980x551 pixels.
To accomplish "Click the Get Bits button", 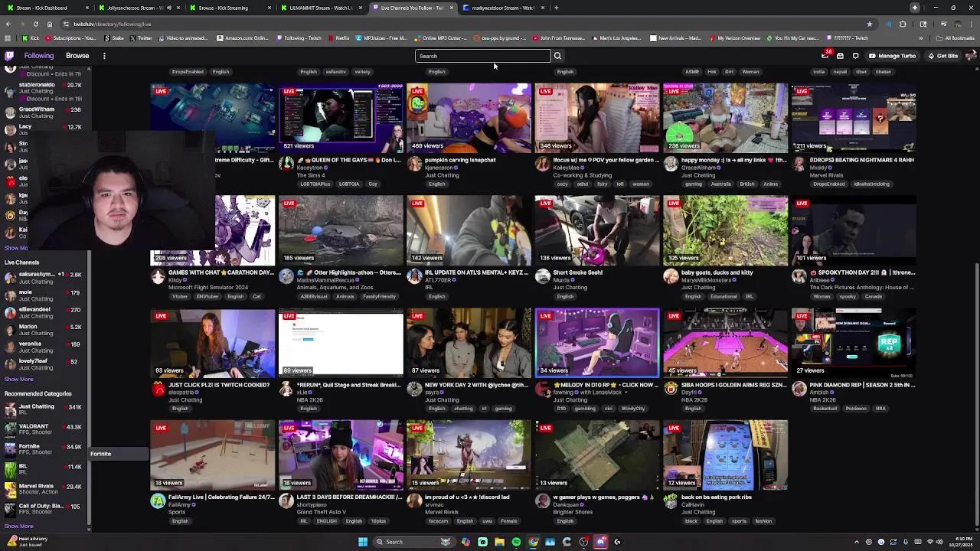I will [x=942, y=56].
